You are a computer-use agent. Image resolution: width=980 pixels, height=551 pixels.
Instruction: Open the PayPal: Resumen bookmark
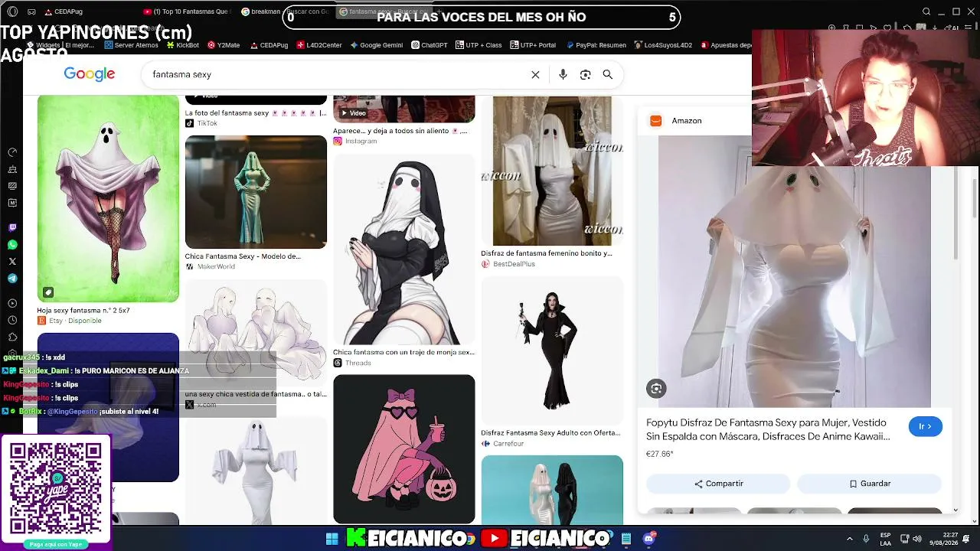point(595,45)
